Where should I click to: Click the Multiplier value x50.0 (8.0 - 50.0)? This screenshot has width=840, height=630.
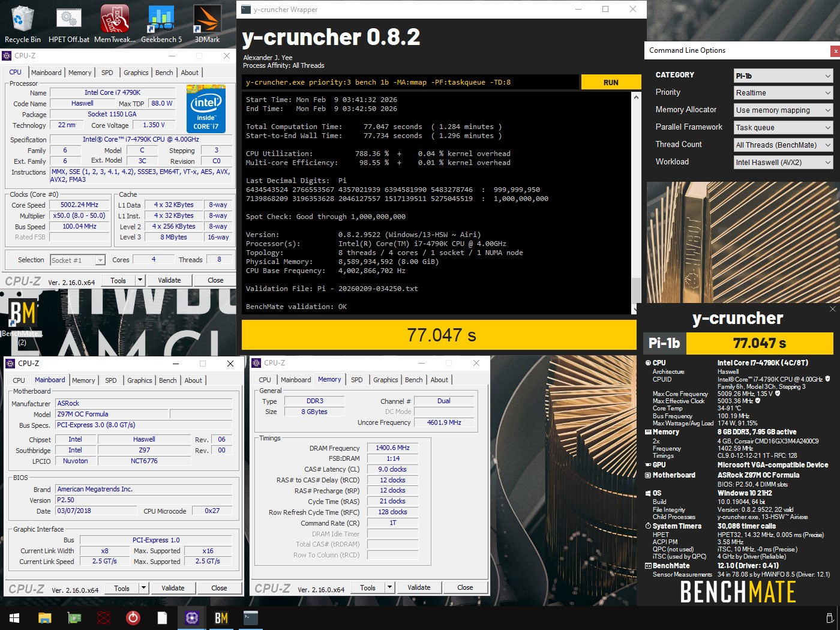click(x=79, y=215)
